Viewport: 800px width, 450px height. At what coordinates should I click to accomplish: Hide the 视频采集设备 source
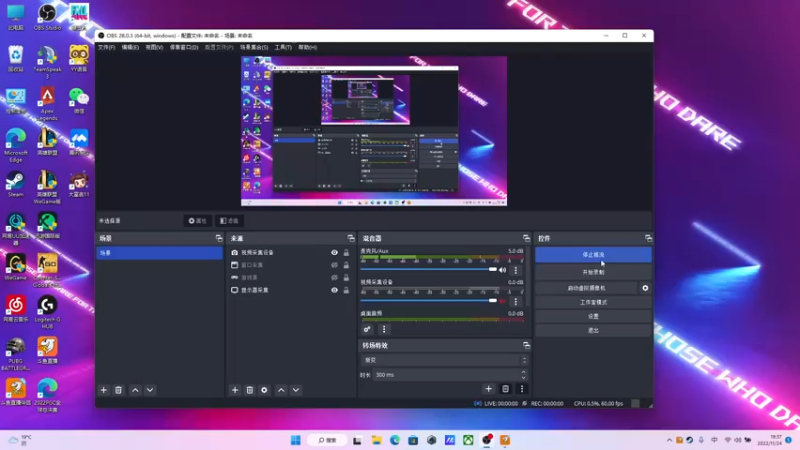(x=334, y=253)
